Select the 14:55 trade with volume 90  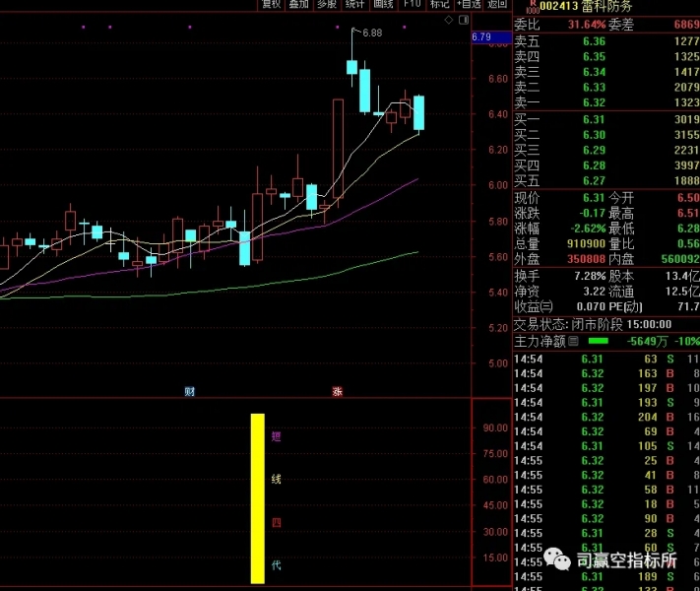[x=606, y=518]
